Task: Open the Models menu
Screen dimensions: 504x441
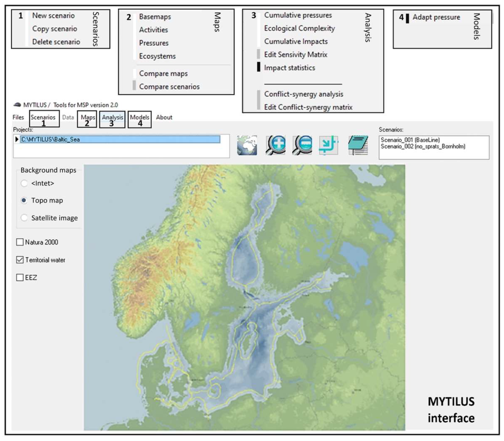Action: 140,117
